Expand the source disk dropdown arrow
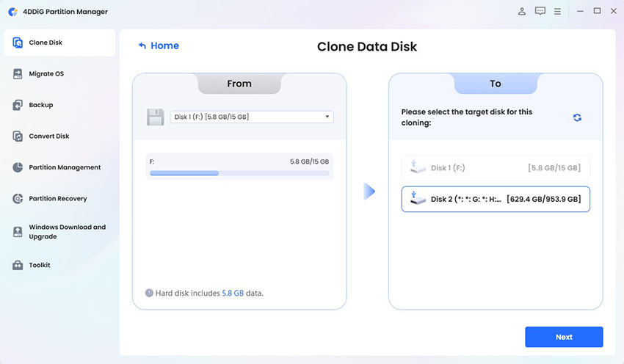The height and width of the screenshot is (364, 624). coord(327,117)
